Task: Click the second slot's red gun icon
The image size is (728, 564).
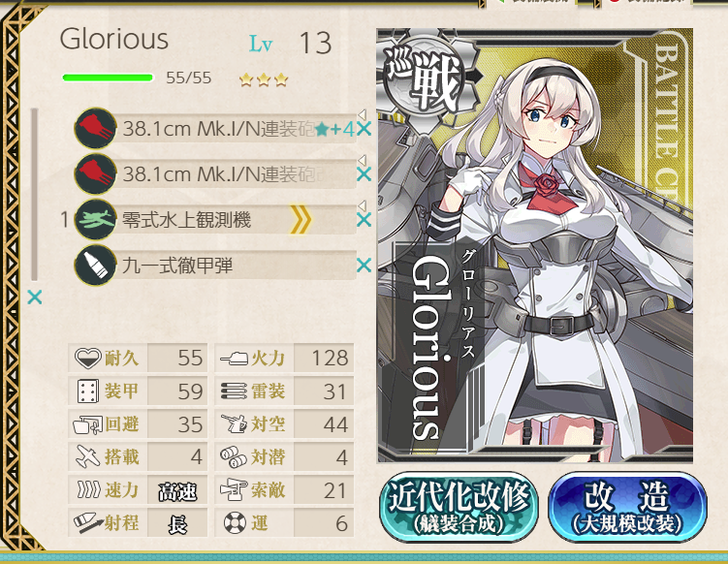Action: point(96,173)
